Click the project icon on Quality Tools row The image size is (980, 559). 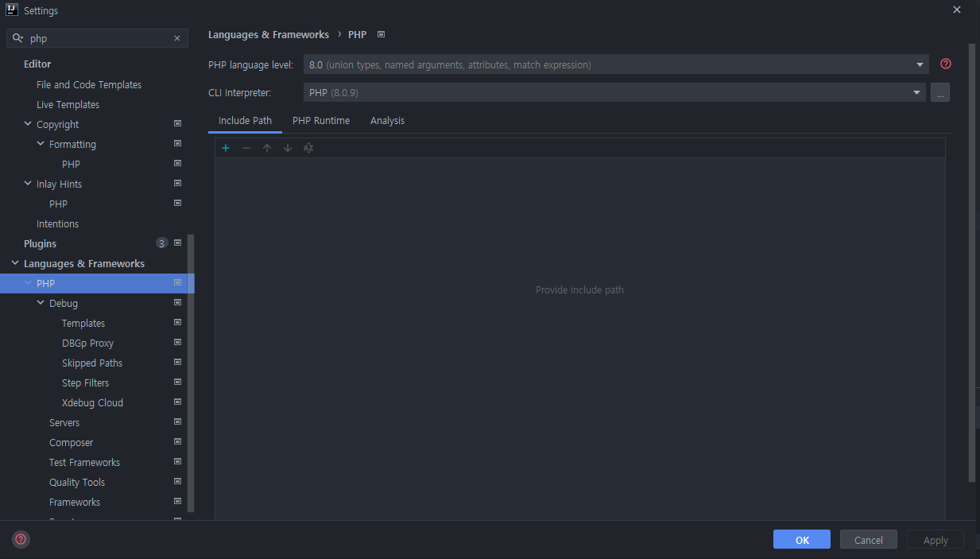[177, 482]
